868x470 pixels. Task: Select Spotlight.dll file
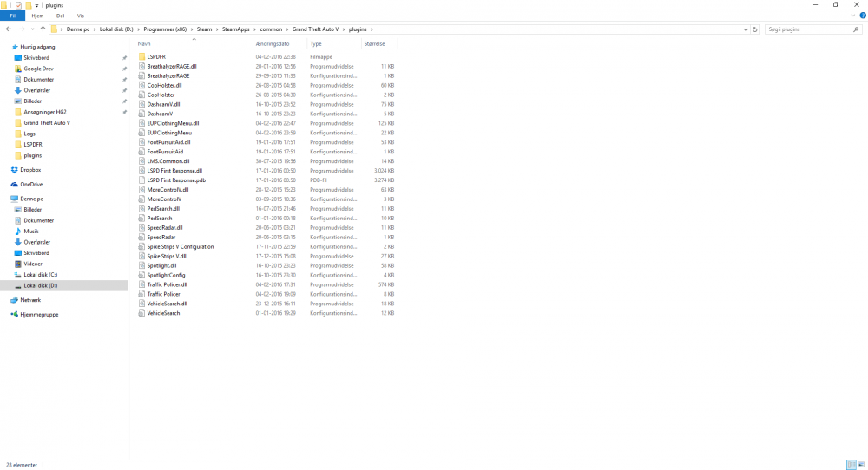161,265
